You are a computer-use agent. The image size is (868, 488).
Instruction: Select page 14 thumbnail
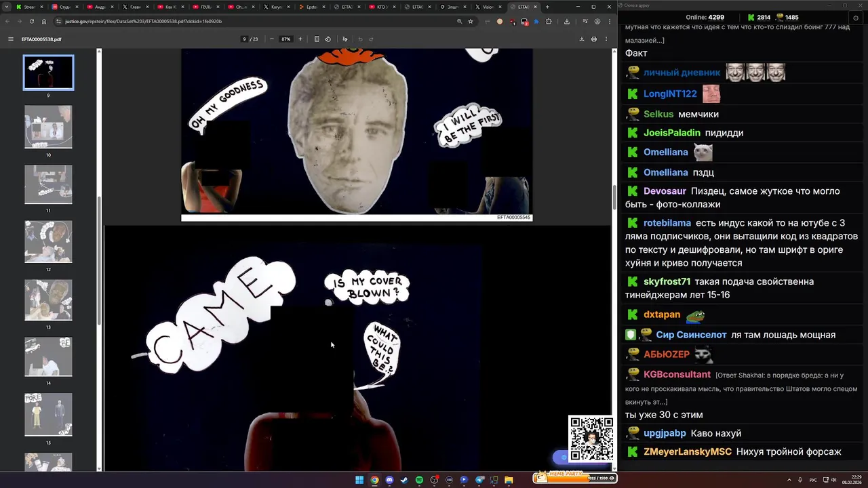[48, 357]
